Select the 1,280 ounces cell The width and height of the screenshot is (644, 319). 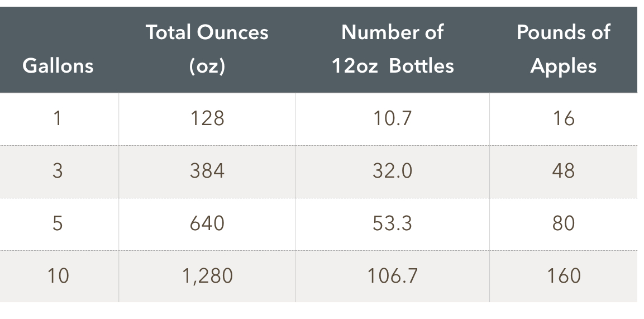pos(207,276)
